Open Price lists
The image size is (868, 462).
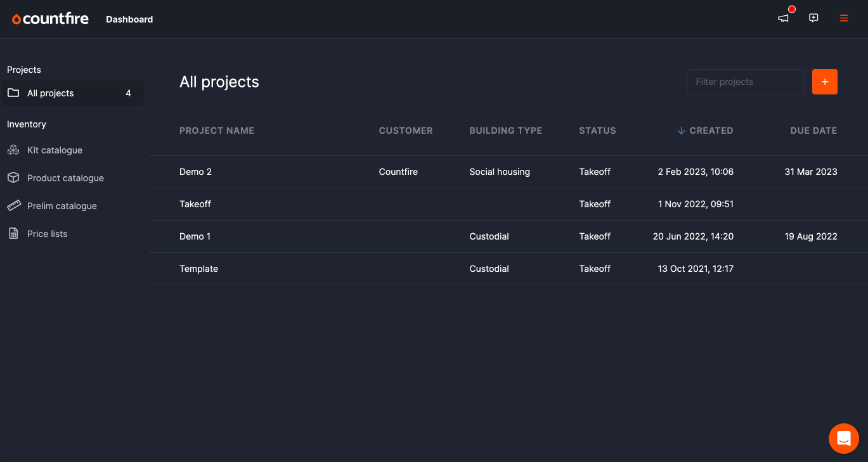click(x=47, y=234)
